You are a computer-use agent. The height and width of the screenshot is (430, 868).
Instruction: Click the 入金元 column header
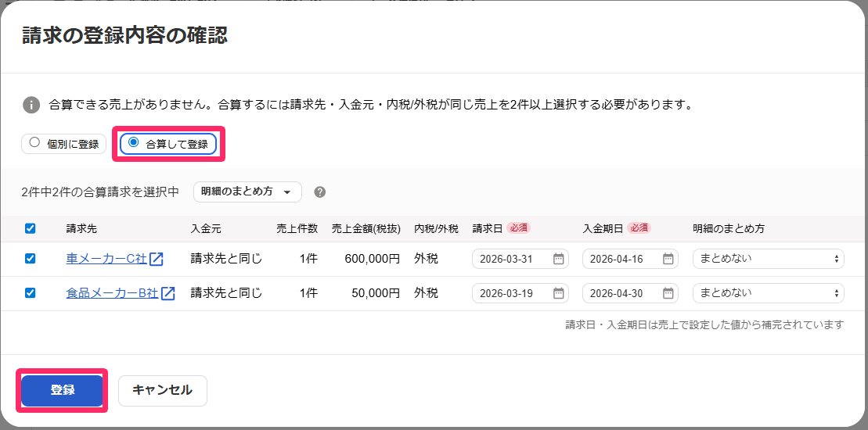[206, 228]
